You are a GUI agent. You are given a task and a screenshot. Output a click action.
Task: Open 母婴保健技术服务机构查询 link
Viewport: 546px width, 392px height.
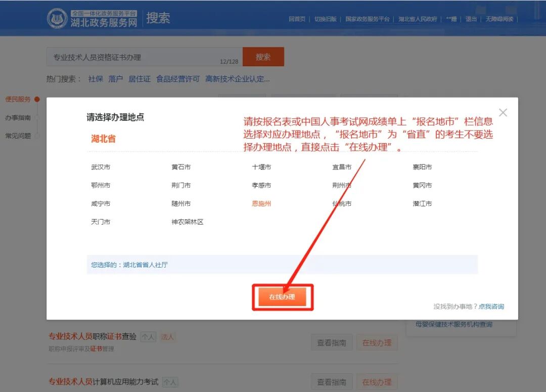pyautogui.click(x=454, y=324)
